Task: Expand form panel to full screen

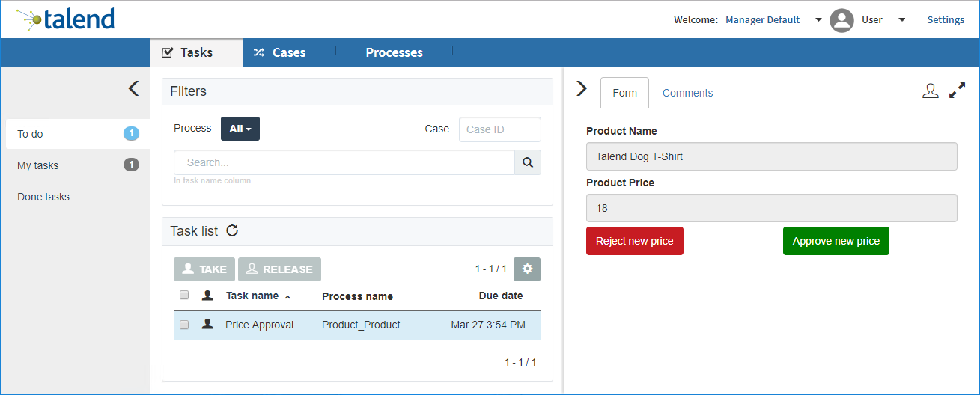Action: (x=957, y=91)
